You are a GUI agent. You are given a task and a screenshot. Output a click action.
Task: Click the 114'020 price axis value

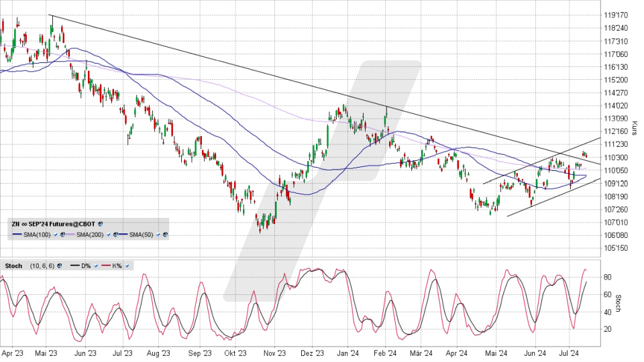click(x=616, y=106)
